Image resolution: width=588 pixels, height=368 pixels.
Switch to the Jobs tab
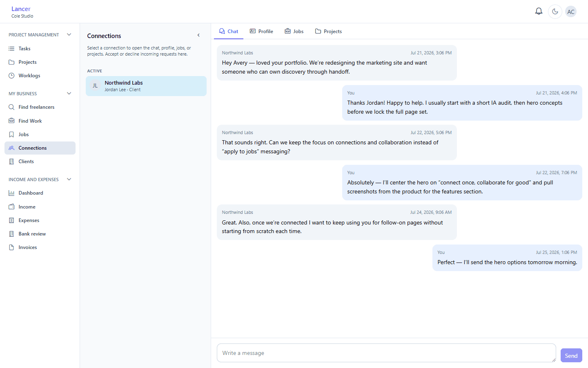click(x=294, y=31)
